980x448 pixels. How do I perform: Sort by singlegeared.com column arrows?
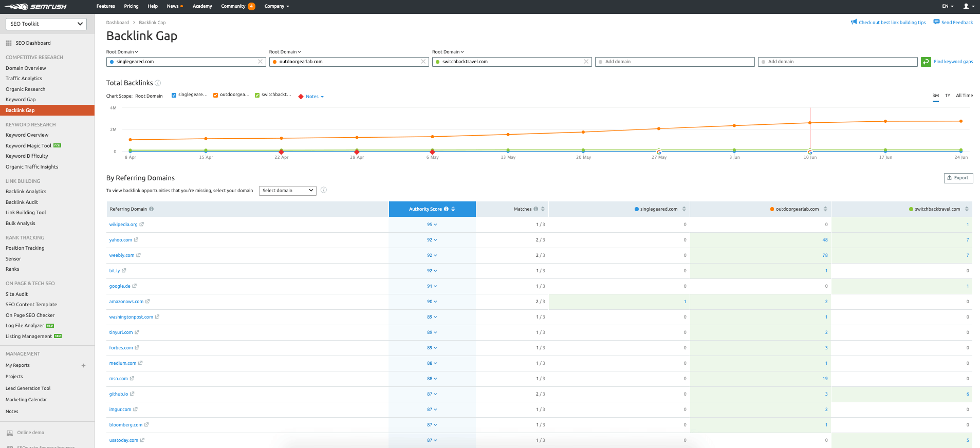tap(684, 209)
